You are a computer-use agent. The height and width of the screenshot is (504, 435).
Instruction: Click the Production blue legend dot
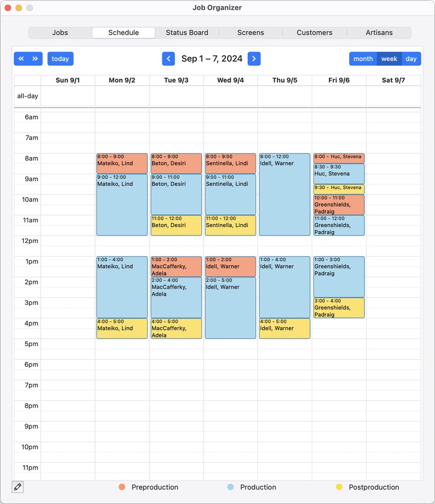point(231,487)
